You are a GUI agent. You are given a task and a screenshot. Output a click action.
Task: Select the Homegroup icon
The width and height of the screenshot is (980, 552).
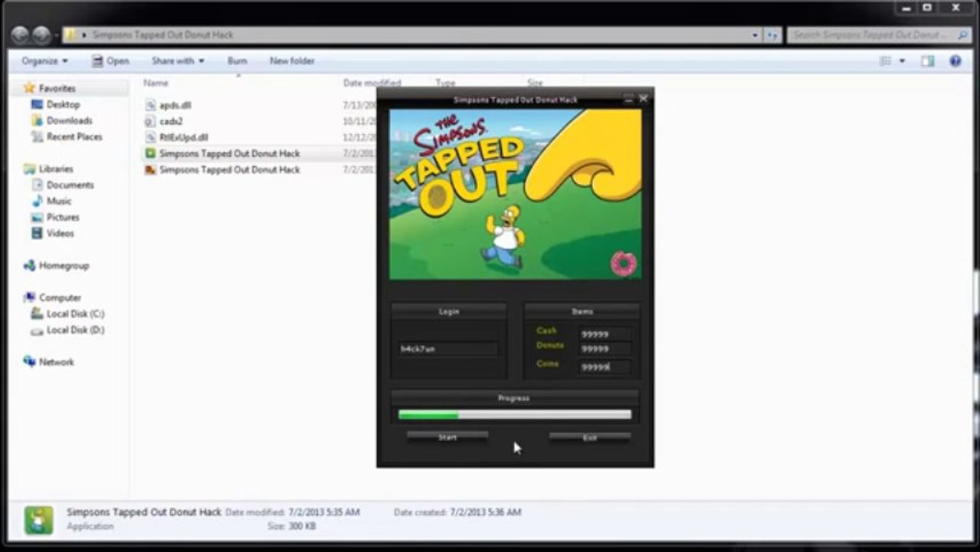(x=29, y=265)
